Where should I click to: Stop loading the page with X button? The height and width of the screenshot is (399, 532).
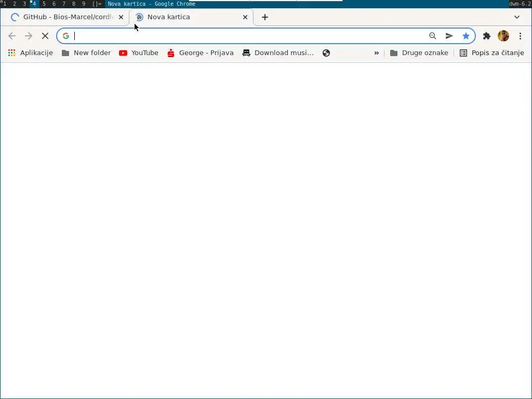tap(45, 36)
